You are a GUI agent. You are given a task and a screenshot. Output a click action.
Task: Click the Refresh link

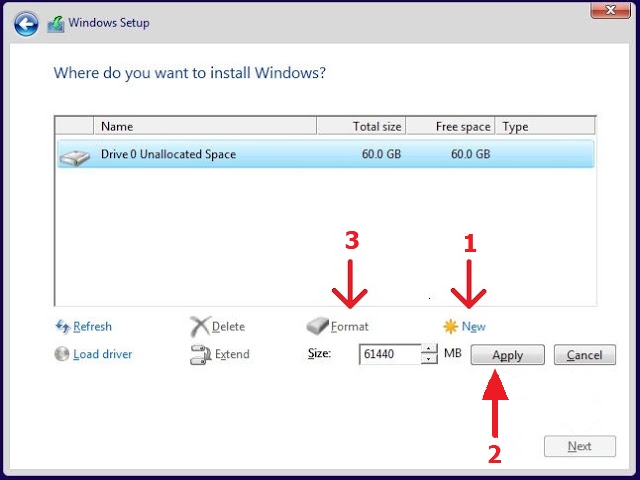tap(92, 327)
